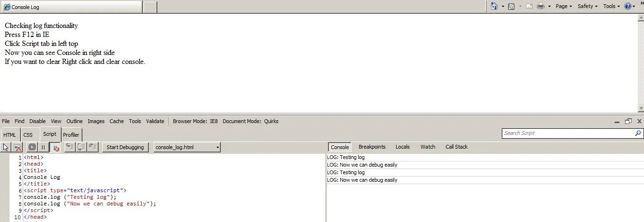Open the File menu in Developer Tools
The height and width of the screenshot is (222, 644).
click(6, 121)
